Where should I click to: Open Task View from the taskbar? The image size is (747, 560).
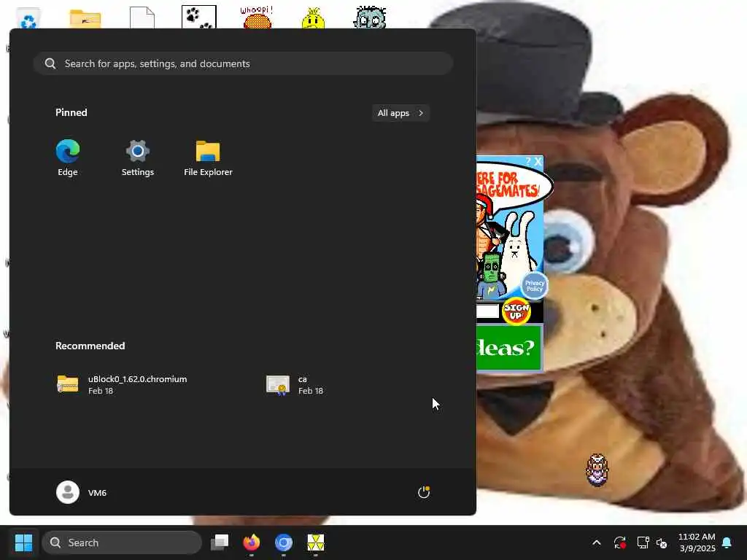pyautogui.click(x=220, y=542)
